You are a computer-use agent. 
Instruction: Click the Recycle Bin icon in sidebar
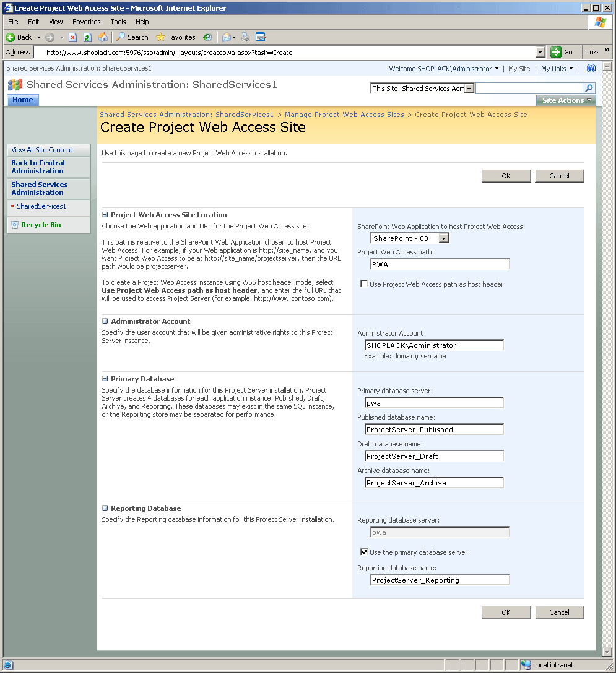click(x=15, y=225)
